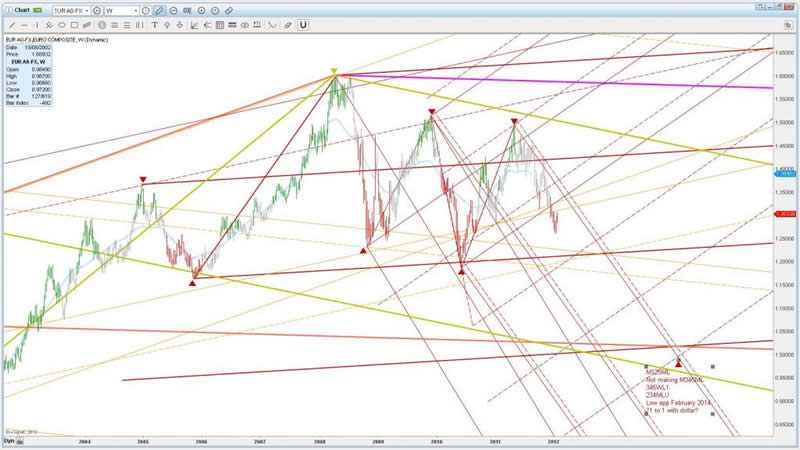Toggle the highlighted drawing pencil button
The height and width of the screenshot is (450, 800).
(x=159, y=10)
